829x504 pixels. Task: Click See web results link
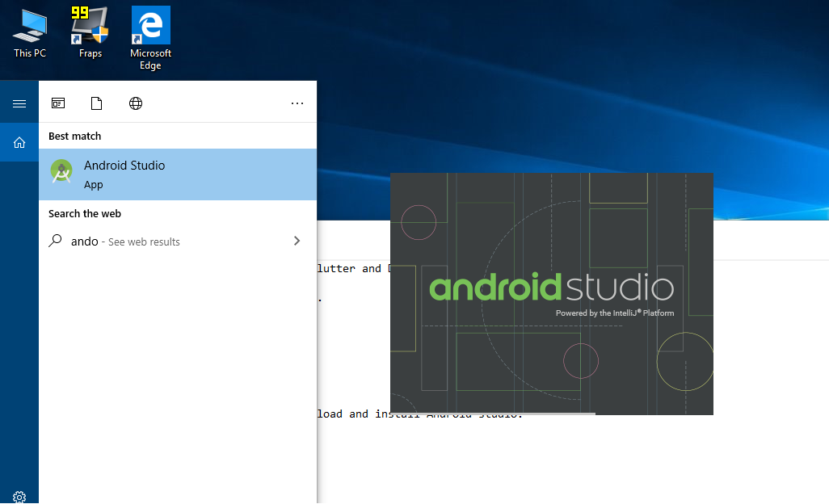click(x=145, y=241)
